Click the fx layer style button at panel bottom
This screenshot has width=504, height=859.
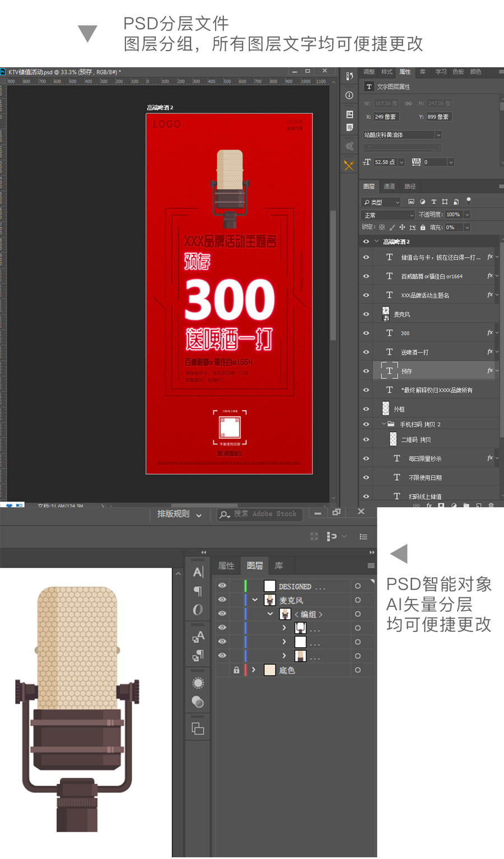pyautogui.click(x=429, y=505)
